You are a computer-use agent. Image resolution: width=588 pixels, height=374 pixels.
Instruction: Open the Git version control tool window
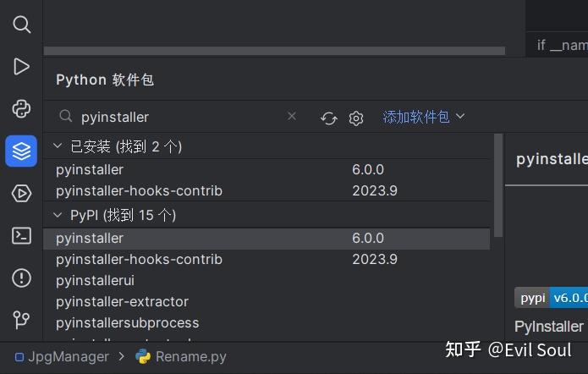[x=21, y=320]
